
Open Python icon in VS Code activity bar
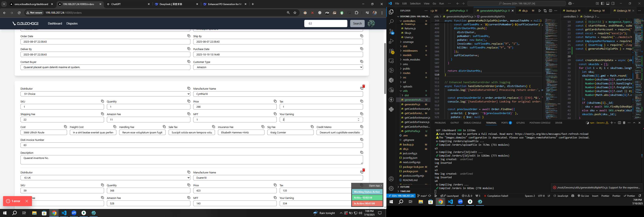(391, 109)
